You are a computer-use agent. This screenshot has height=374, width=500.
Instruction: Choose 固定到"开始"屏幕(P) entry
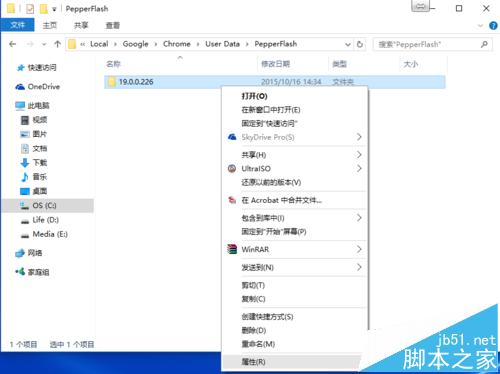295,232
